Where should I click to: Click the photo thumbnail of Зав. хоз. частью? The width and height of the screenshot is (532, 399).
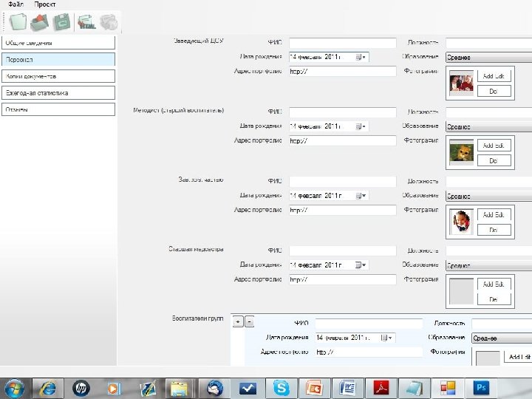coord(461,222)
